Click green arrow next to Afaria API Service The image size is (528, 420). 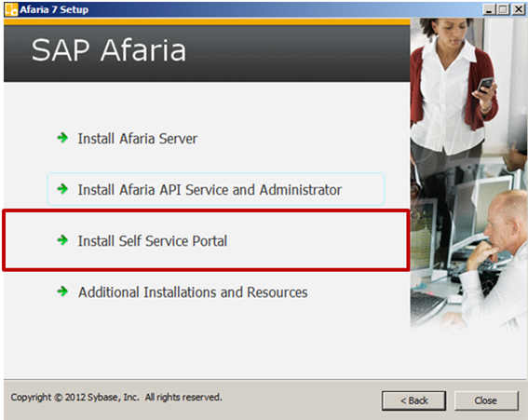(x=62, y=189)
